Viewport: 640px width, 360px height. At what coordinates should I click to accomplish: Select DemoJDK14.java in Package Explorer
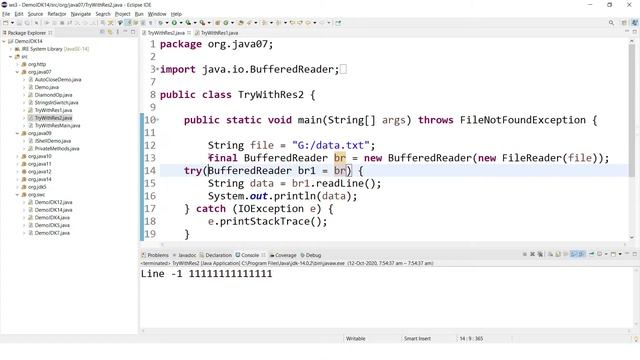[x=53, y=210]
